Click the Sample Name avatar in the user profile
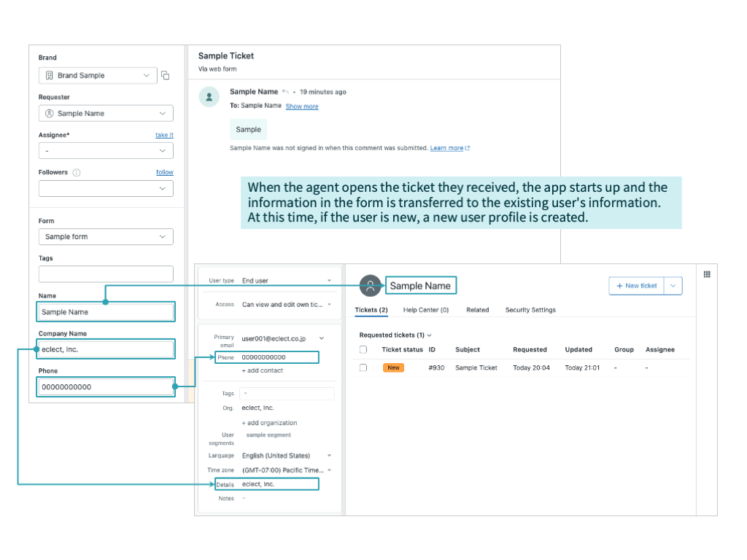 tap(371, 286)
